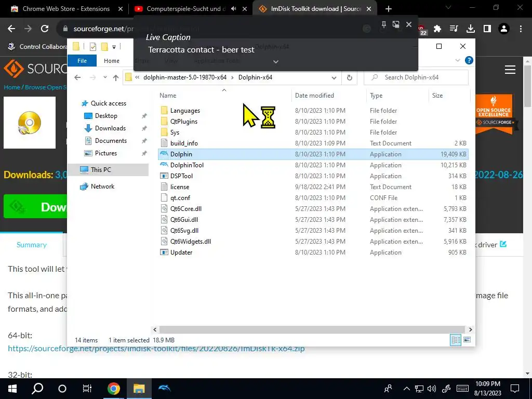
Task: Click the Explorer Up one level arrow
Action: [116, 77]
